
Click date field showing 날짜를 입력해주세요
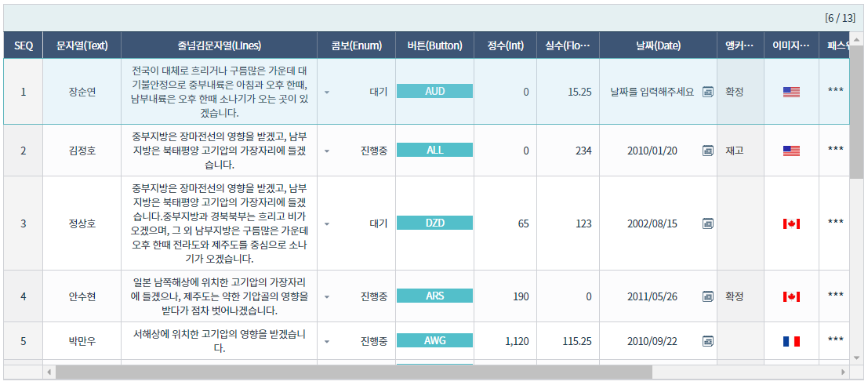click(x=652, y=92)
